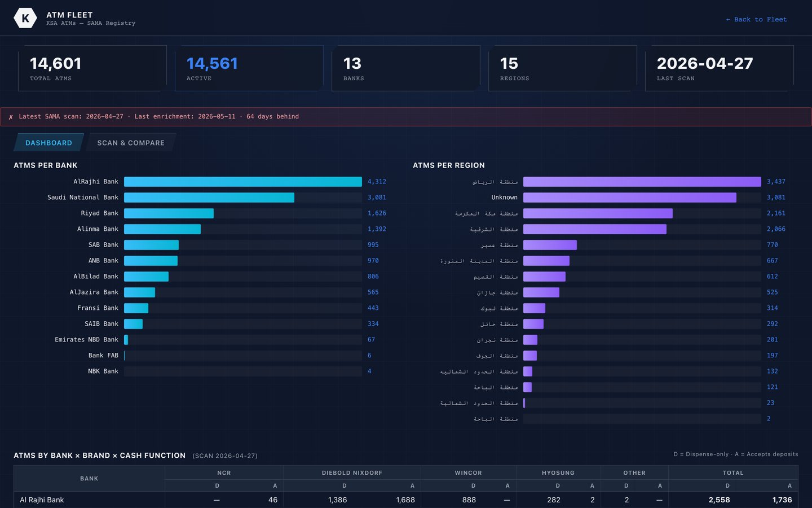
Task: Click the NCR column header
Action: (224, 473)
